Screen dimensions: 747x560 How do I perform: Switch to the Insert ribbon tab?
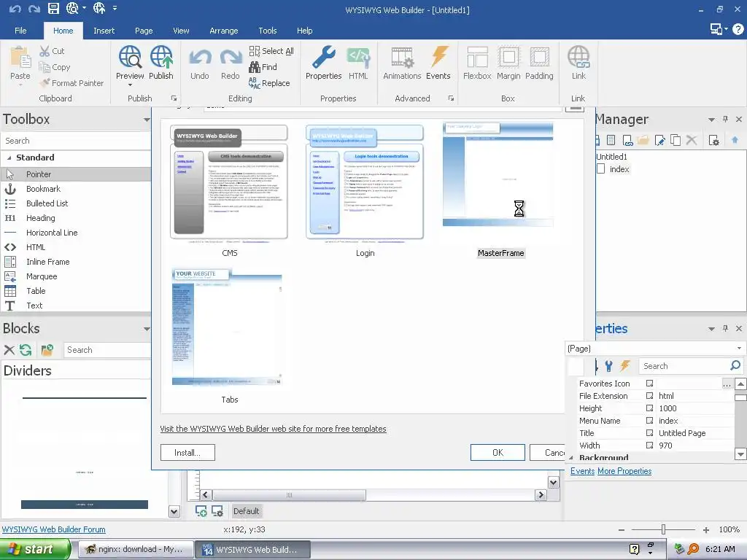pyautogui.click(x=104, y=31)
